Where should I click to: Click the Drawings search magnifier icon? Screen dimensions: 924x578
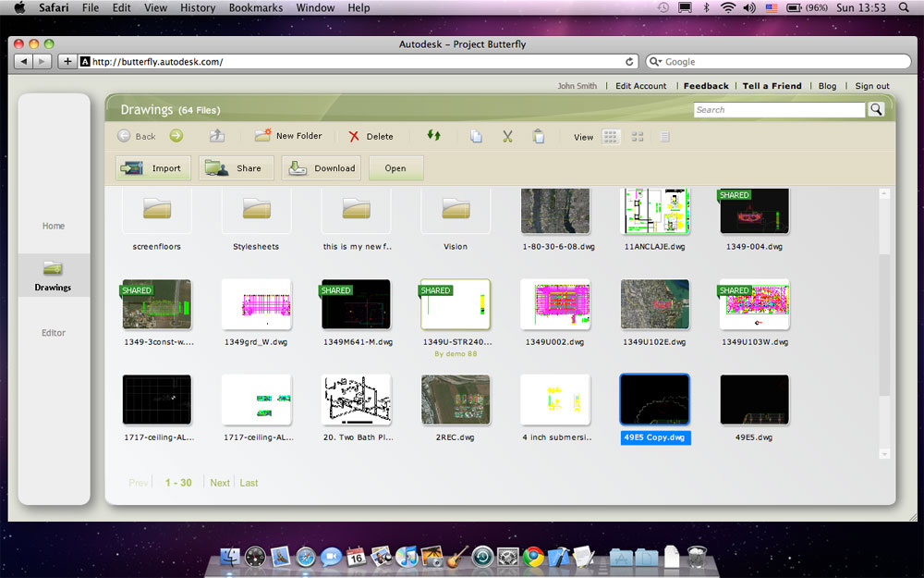pos(876,110)
